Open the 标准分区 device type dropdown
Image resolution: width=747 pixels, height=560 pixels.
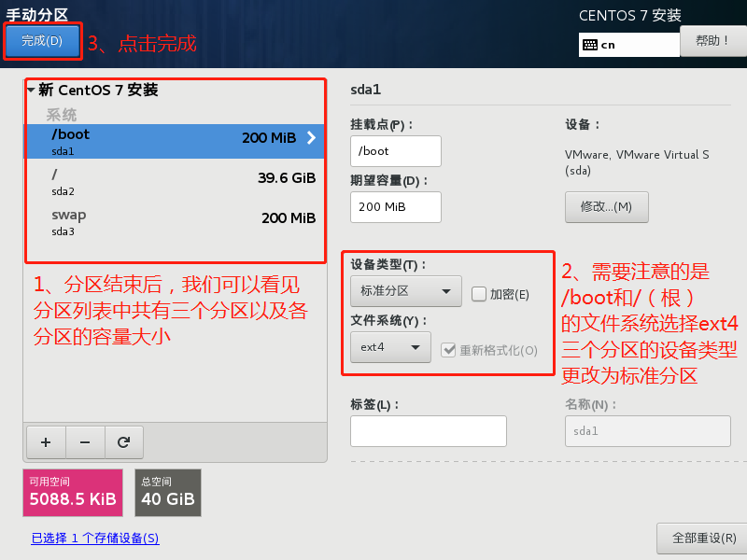405,291
